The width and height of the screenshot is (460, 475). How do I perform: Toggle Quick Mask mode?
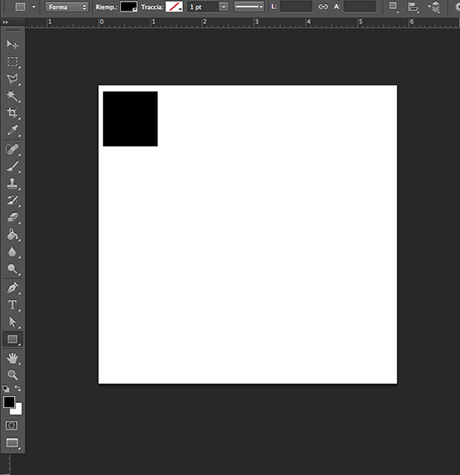[12, 425]
